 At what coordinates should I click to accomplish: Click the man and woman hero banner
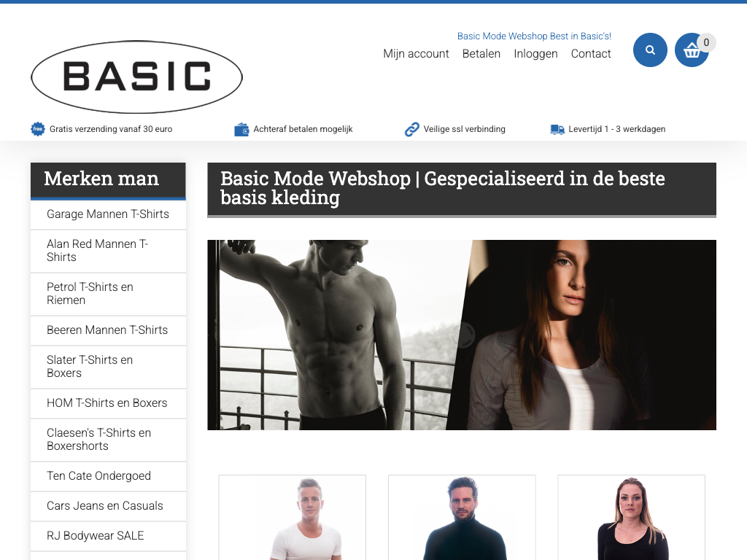click(x=462, y=335)
